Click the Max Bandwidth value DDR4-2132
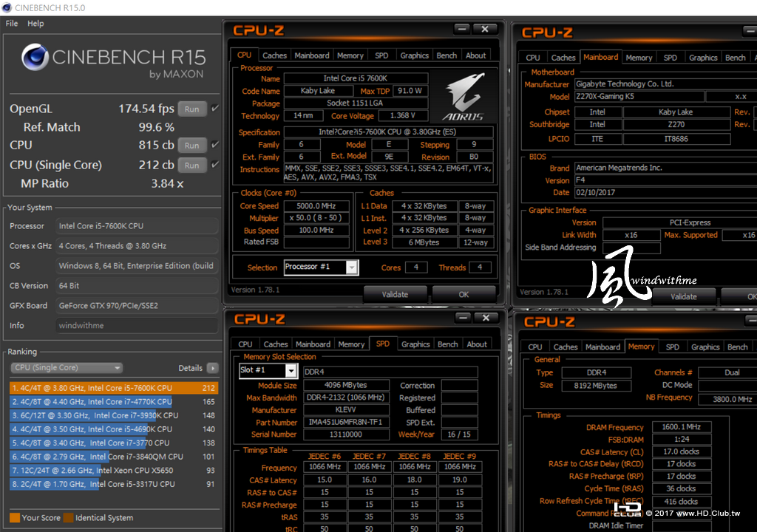The image size is (757, 532). click(346, 398)
